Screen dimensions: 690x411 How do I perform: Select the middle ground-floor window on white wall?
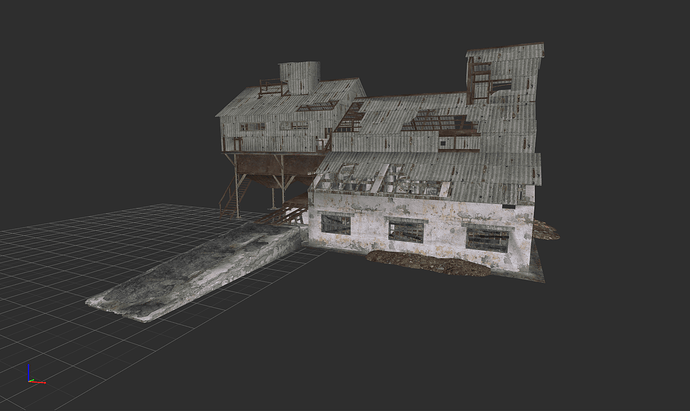[405, 231]
